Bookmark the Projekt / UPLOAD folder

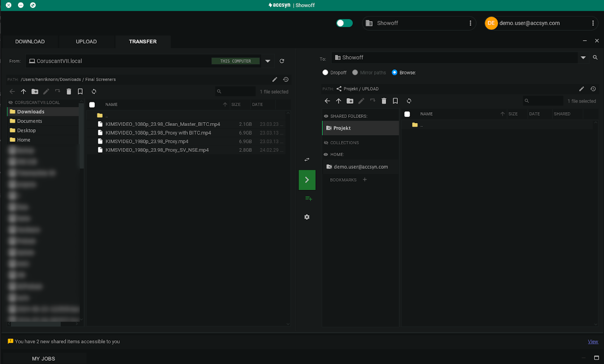[x=395, y=101]
